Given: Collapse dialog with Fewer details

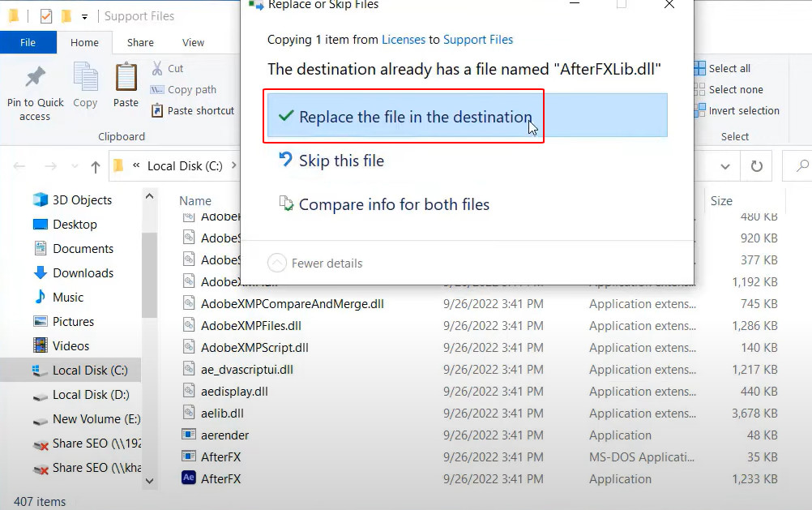Looking at the screenshot, I should click(316, 263).
